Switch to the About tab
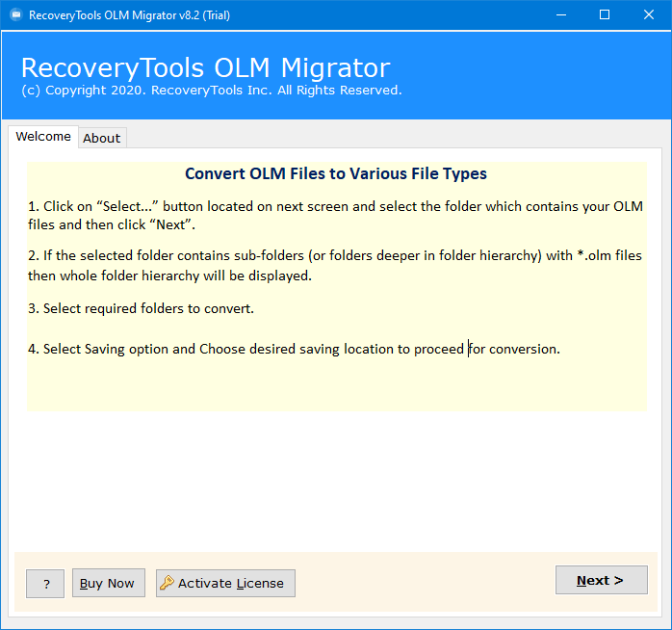 [102, 138]
